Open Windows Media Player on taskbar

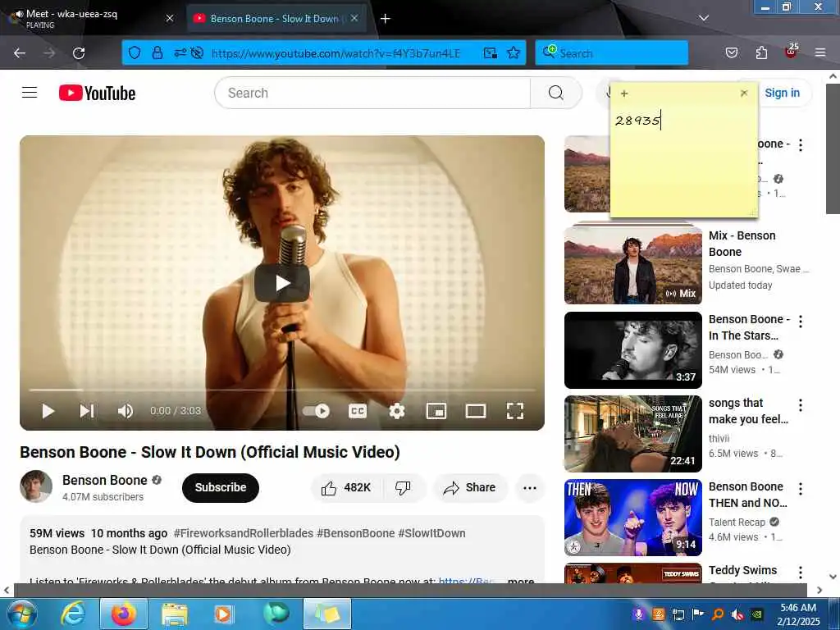pos(223,614)
